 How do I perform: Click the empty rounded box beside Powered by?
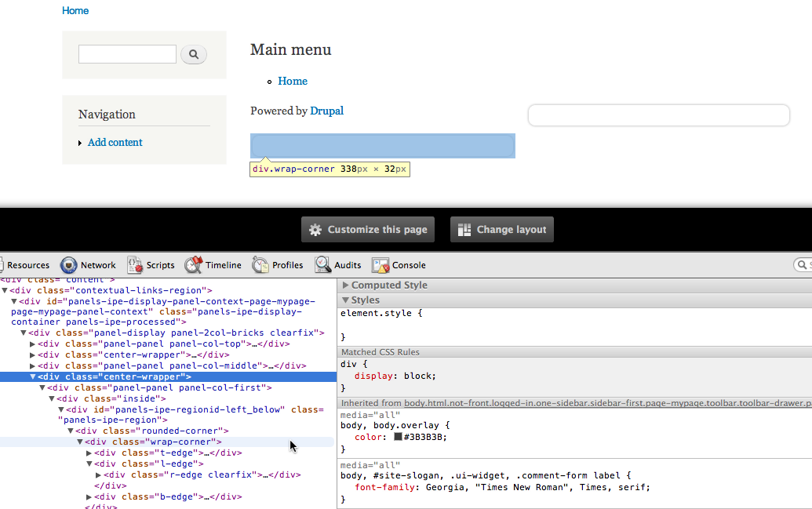click(x=659, y=115)
